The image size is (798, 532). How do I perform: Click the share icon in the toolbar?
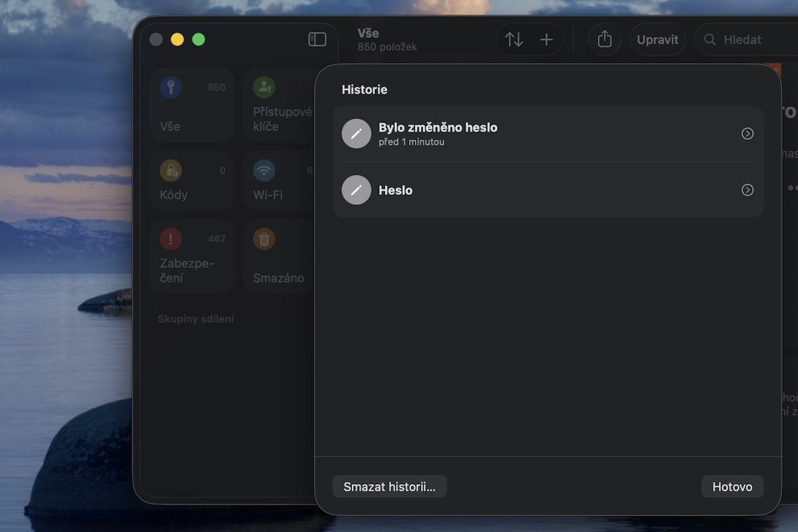(x=604, y=39)
